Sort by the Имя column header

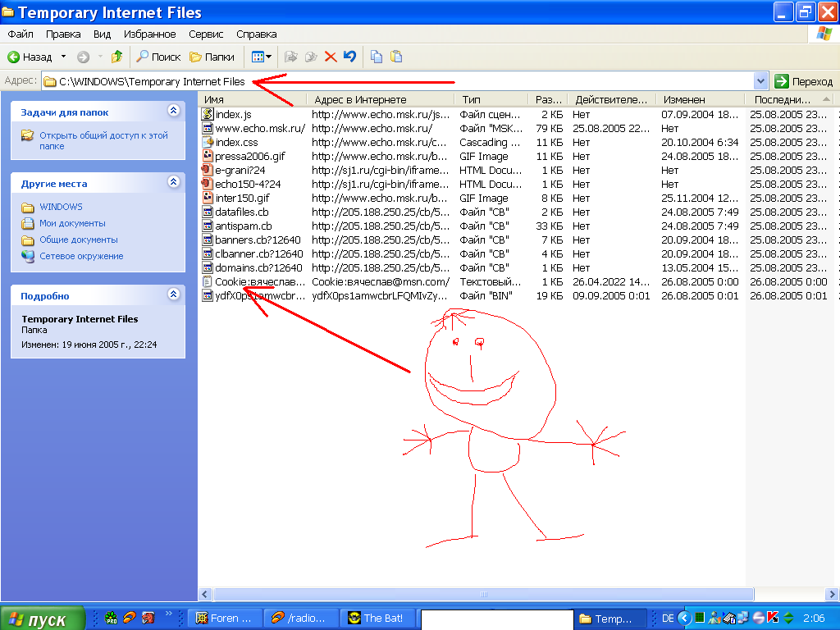pos(253,99)
